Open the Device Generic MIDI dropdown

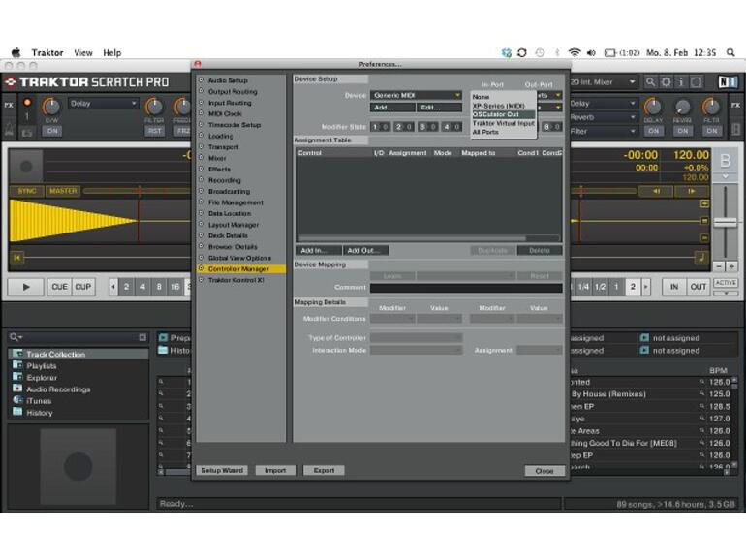click(416, 95)
